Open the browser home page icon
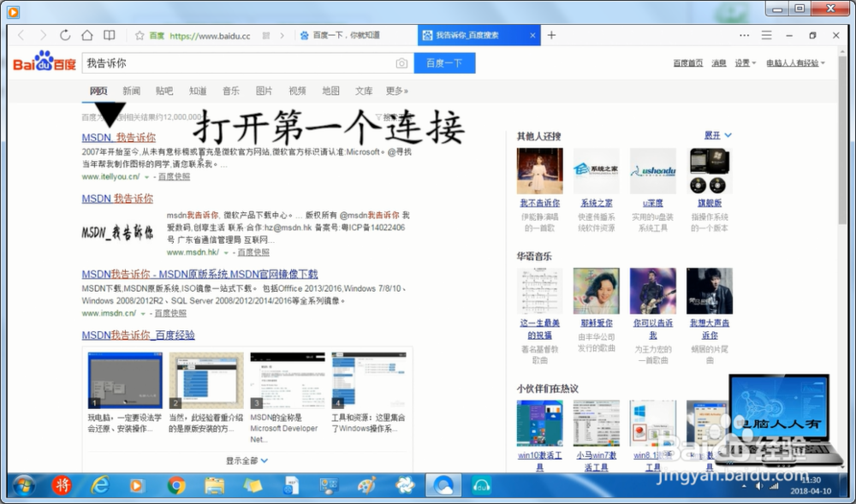Screen dimensions: 856x504 point(86,35)
